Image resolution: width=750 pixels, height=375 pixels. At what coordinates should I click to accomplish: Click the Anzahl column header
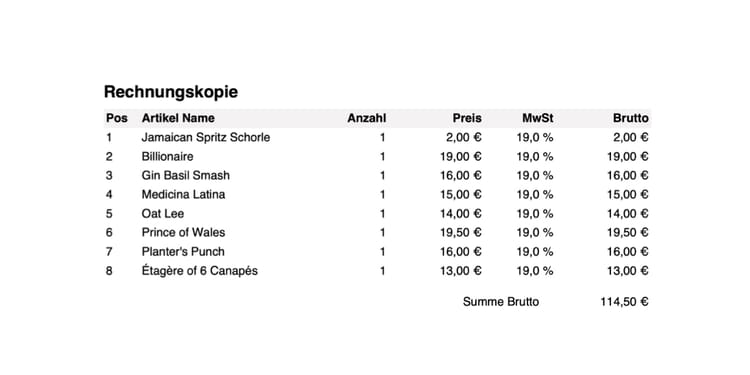pos(366,118)
